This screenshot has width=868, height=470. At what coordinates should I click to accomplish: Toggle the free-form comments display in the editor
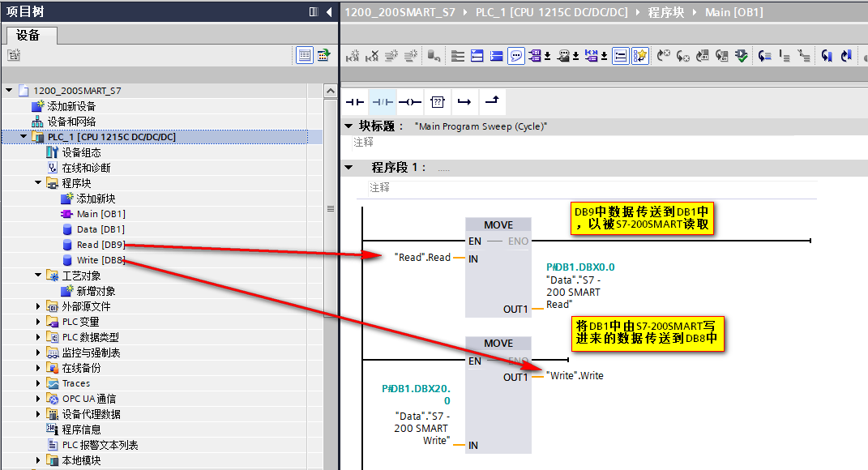(x=515, y=55)
